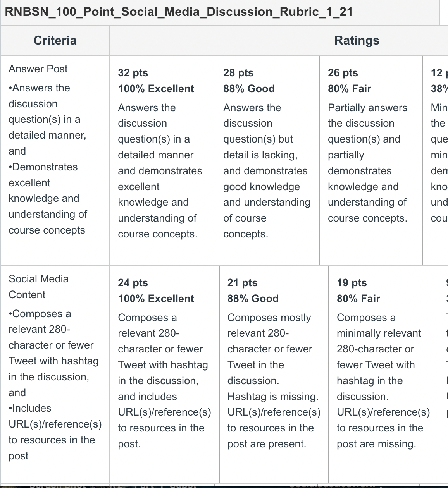The height and width of the screenshot is (488, 448).
Task: Click 100% Excellent label in Answer Post row
Action: coord(156,89)
